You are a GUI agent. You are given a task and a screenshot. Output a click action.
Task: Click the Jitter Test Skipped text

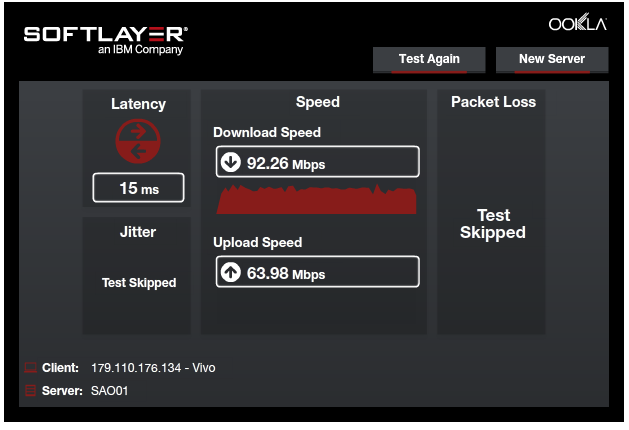[x=139, y=283]
